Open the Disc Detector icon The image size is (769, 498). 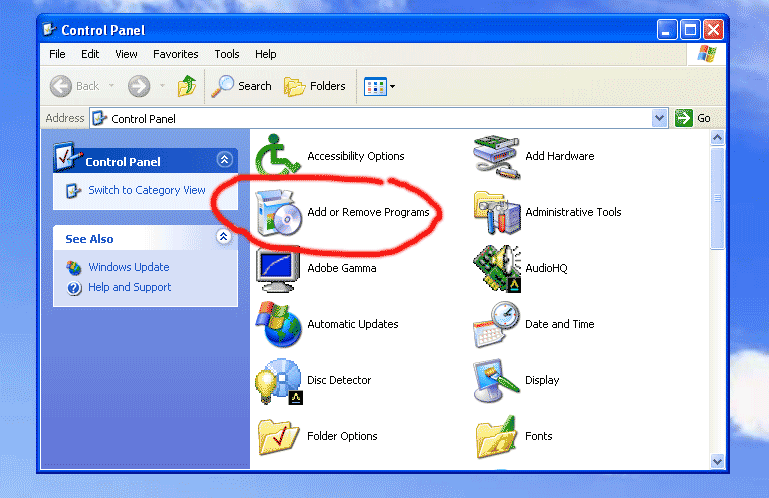tap(278, 381)
